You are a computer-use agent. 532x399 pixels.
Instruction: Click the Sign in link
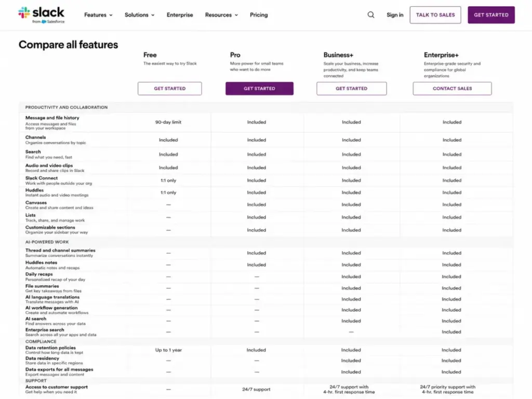[395, 15]
